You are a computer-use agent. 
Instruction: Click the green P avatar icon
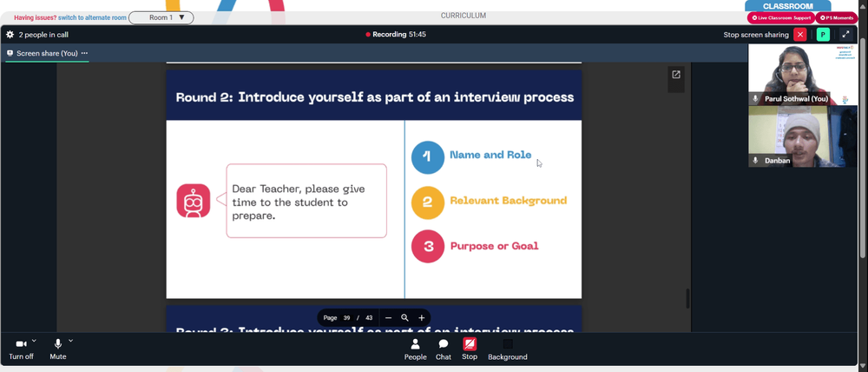pyautogui.click(x=823, y=35)
